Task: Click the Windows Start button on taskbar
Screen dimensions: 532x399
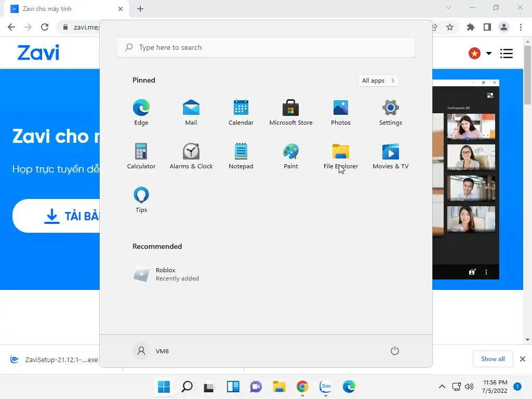Action: pyautogui.click(x=164, y=387)
